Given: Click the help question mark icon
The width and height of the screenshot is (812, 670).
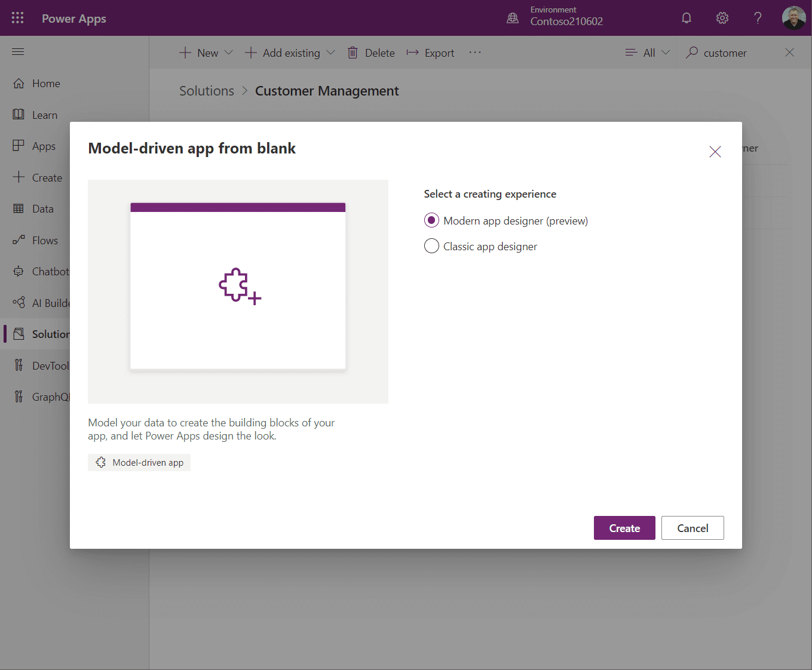Looking at the screenshot, I should [758, 18].
